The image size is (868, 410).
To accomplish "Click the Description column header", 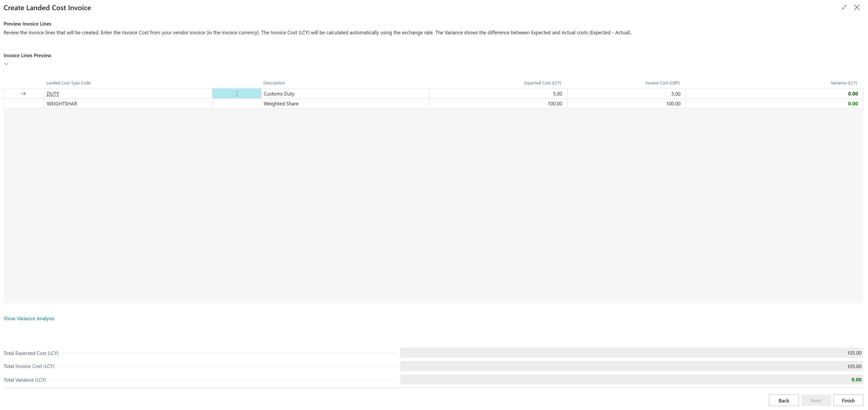I will 274,83.
